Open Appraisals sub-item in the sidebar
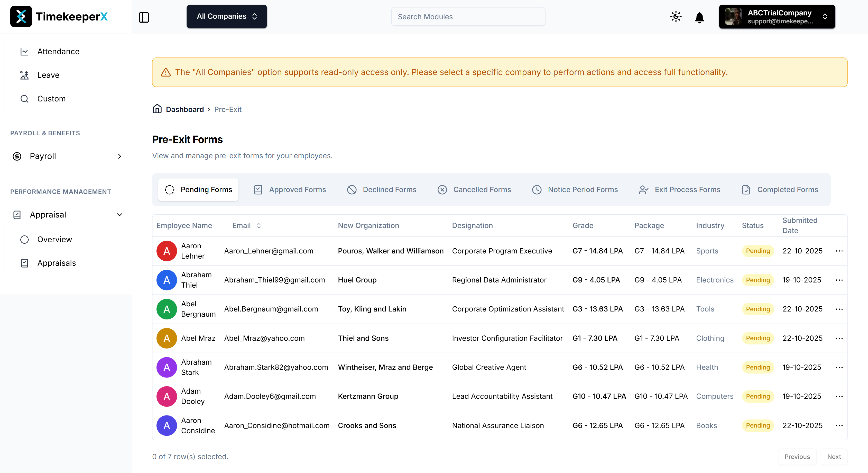The height and width of the screenshot is (473, 868). (x=57, y=263)
